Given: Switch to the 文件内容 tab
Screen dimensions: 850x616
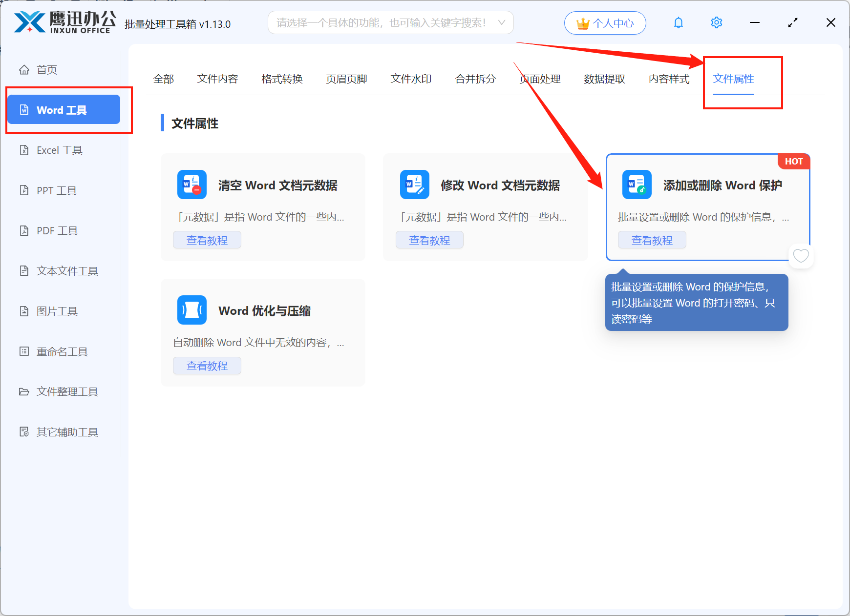Looking at the screenshot, I should [217, 79].
